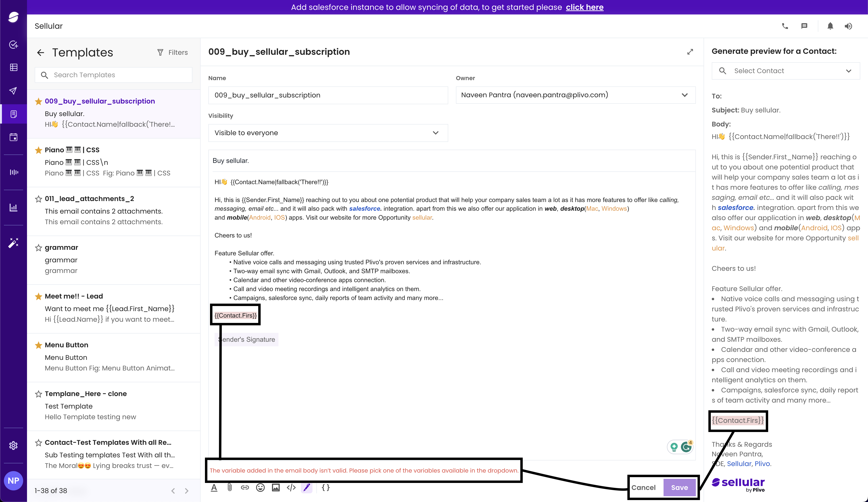This screenshot has height=502, width=868.
Task: Click the attachment paperclip icon
Action: coord(230,488)
